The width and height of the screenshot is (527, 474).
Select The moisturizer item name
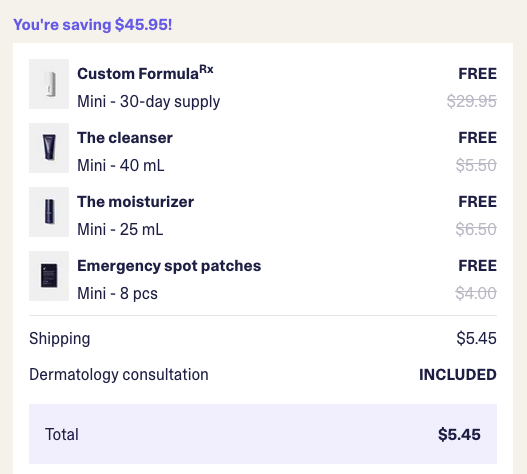[135, 202]
